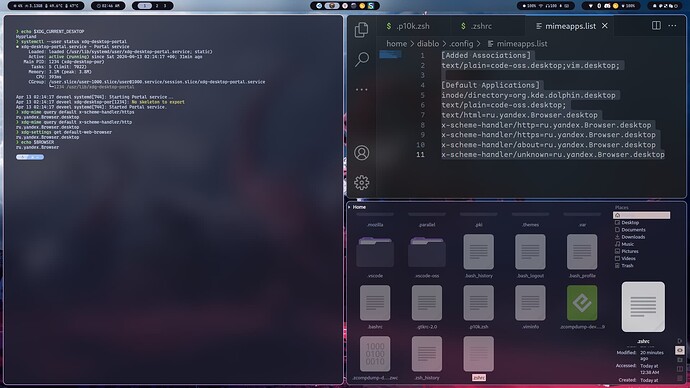690x388 pixels.
Task: Close the mimeapps.list tab
Action: (605, 26)
